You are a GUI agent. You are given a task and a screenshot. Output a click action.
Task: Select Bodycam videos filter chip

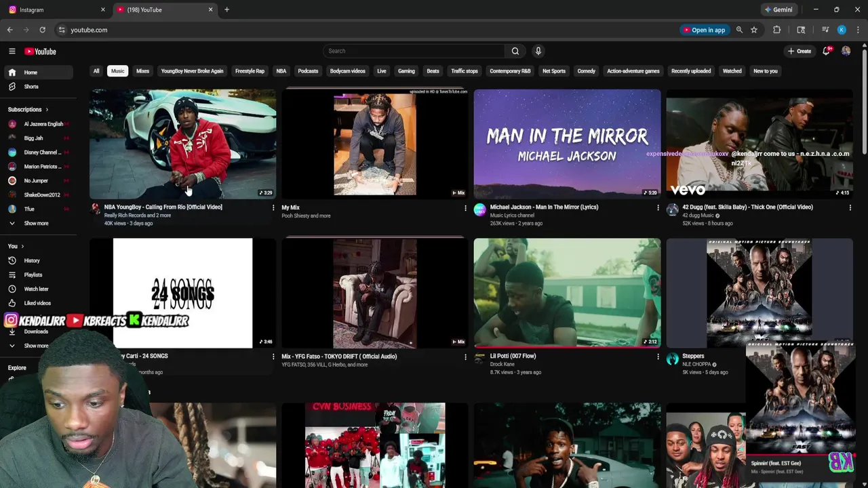click(347, 71)
